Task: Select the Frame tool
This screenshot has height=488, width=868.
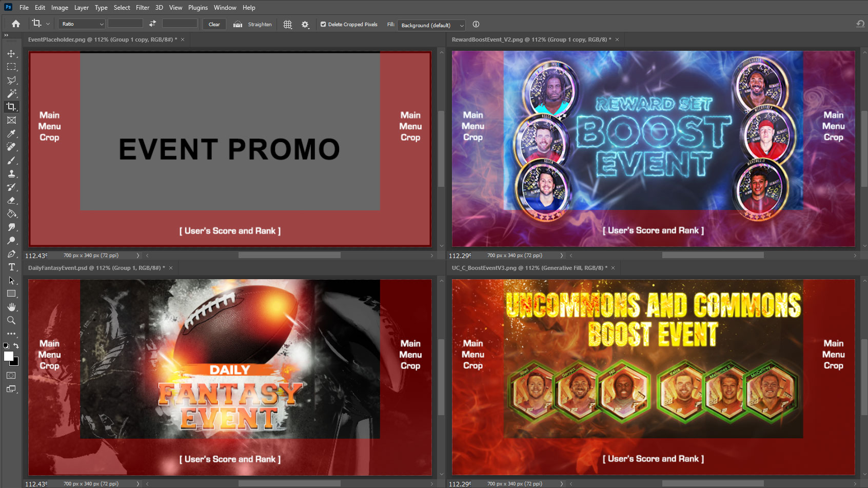Action: pyautogui.click(x=11, y=120)
